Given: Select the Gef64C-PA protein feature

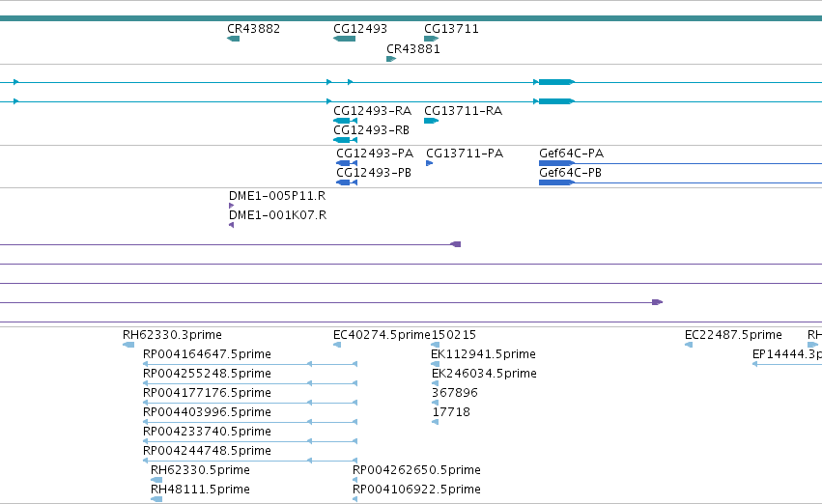Looking at the screenshot, I should [x=556, y=163].
